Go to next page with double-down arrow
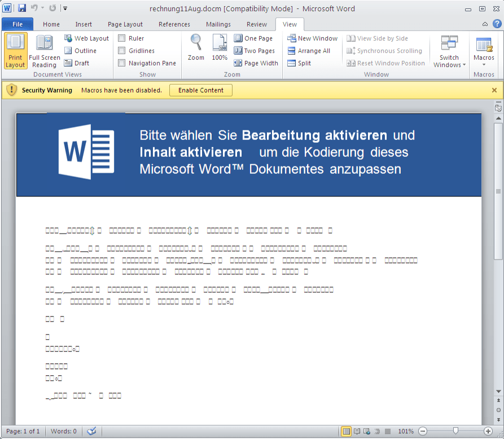 498,419
